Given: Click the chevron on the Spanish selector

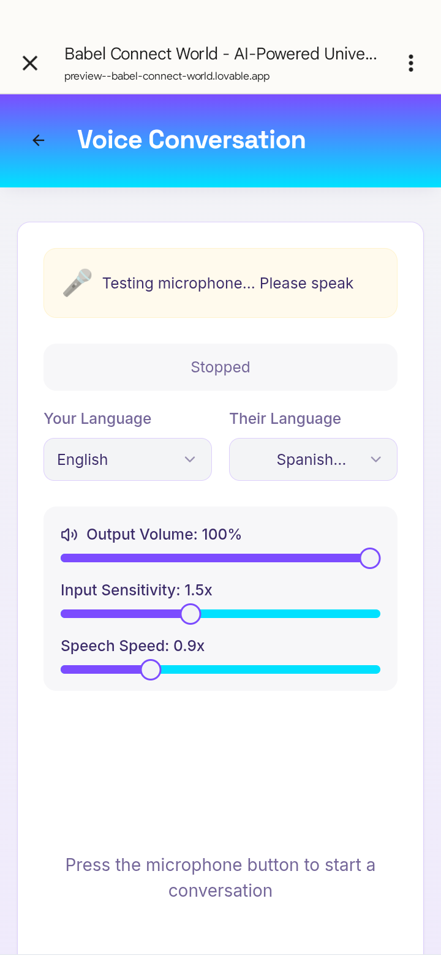Looking at the screenshot, I should pos(376,459).
